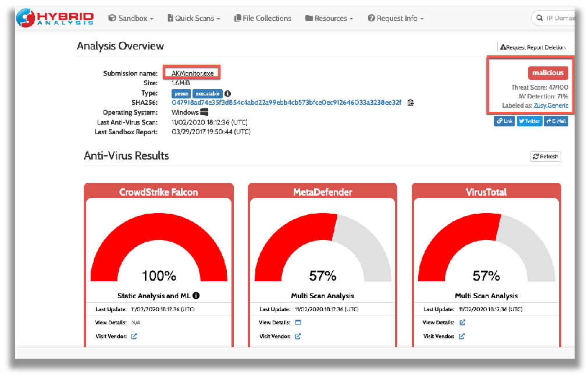This screenshot has width=588, height=375.
Task: Click the MetaDefender card header
Action: pos(323,192)
